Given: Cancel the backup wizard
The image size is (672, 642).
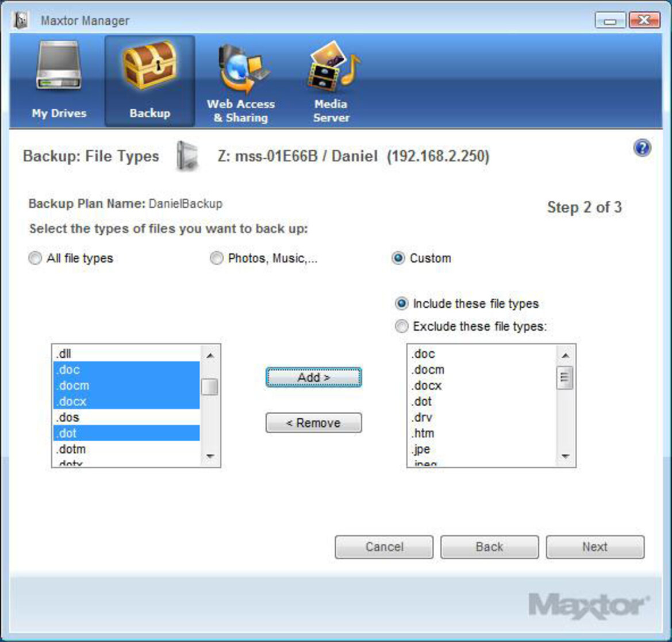Looking at the screenshot, I should pos(384,547).
